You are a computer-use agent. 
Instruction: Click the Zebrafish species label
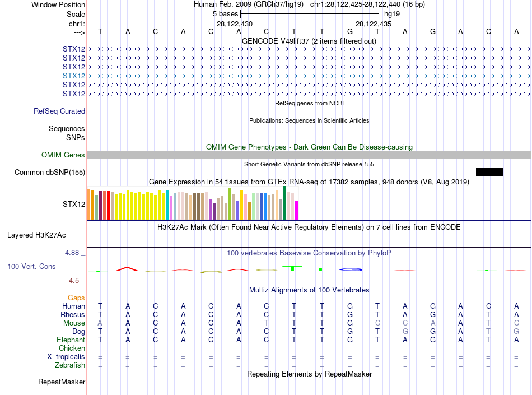click(x=70, y=365)
